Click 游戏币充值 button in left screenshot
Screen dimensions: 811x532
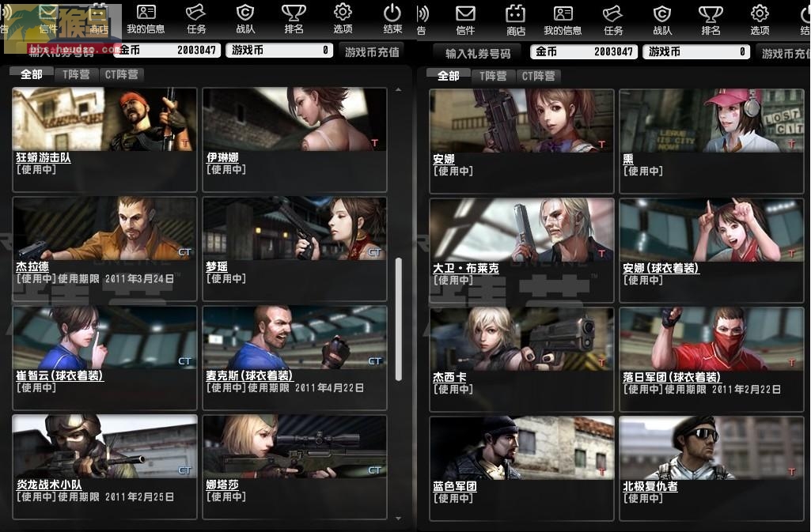click(372, 51)
